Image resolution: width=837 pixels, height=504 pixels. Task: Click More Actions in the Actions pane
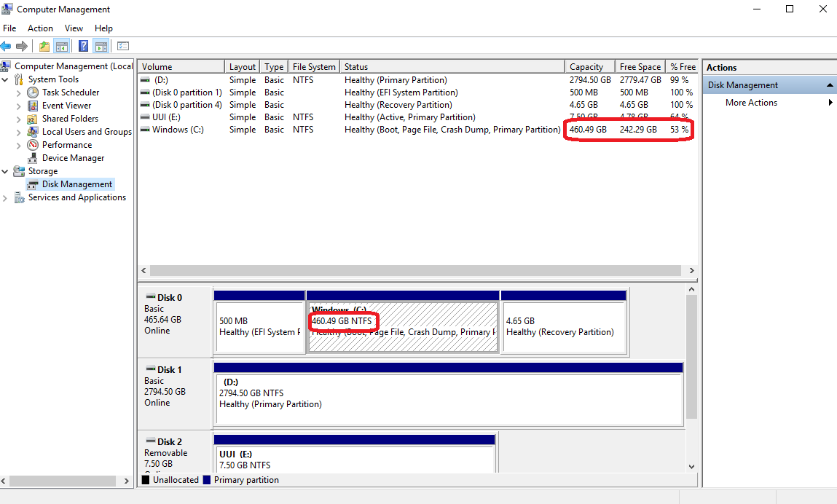pyautogui.click(x=751, y=102)
